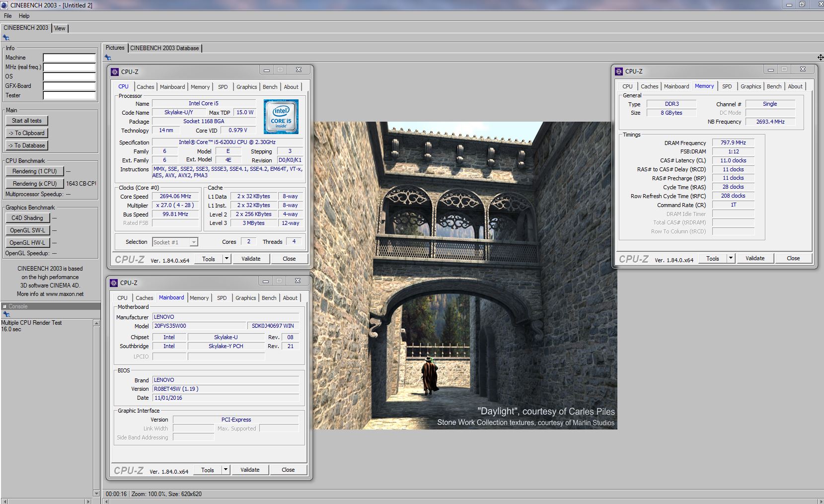Click the 797.9 MHz DRAM frequency value
The width and height of the screenshot is (824, 504).
733,143
